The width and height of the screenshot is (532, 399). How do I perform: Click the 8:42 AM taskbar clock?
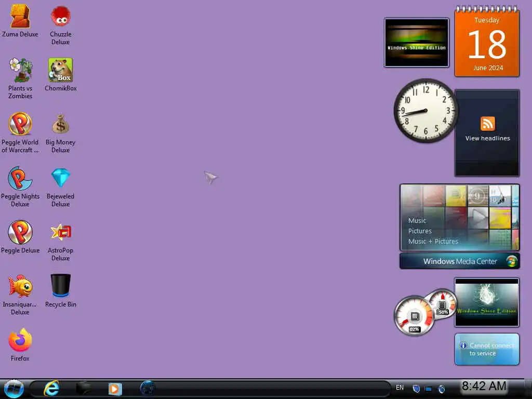(x=484, y=386)
